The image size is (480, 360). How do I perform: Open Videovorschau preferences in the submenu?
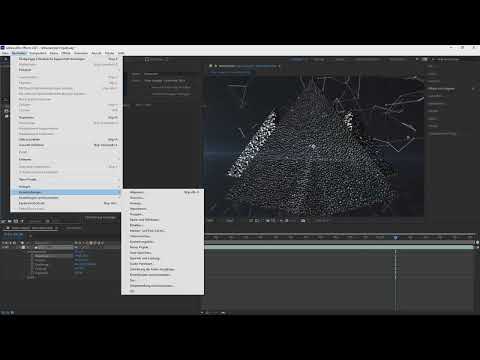(x=163, y=236)
